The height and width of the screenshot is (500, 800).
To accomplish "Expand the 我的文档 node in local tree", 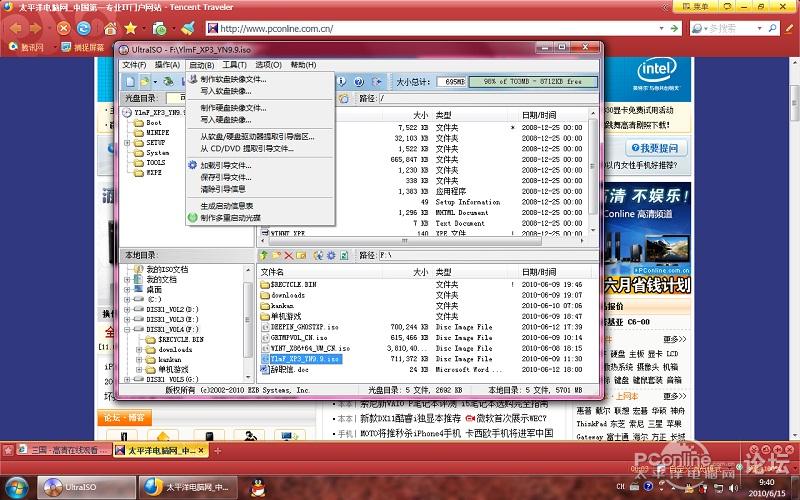I will point(127,280).
